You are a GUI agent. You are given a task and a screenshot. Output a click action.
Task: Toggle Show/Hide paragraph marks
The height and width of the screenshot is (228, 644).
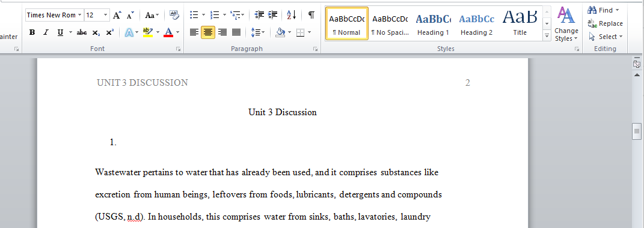pos(311,15)
